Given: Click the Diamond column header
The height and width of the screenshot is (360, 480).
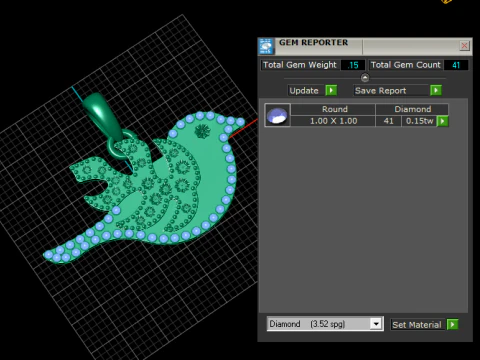Looking at the screenshot, I should tap(412, 109).
